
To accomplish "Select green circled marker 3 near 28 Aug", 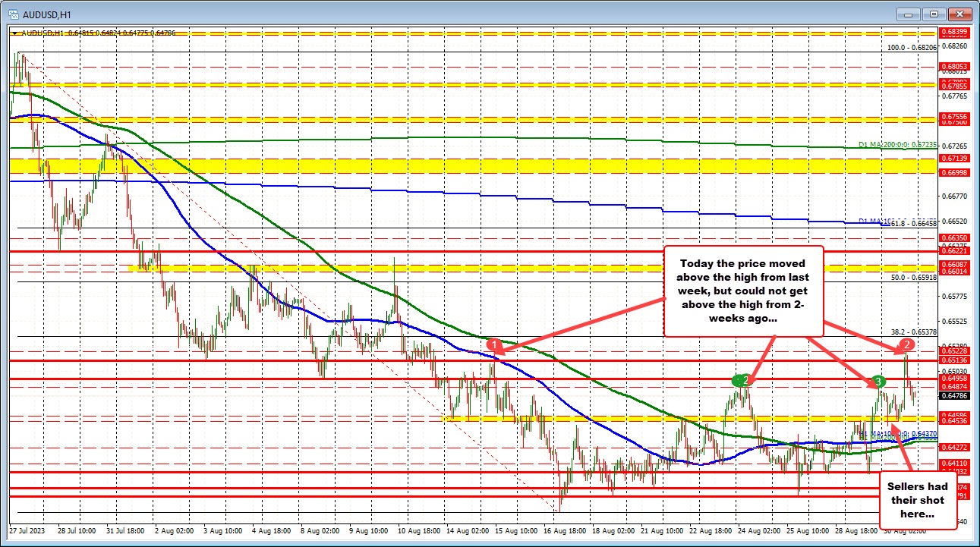I will 881,382.
